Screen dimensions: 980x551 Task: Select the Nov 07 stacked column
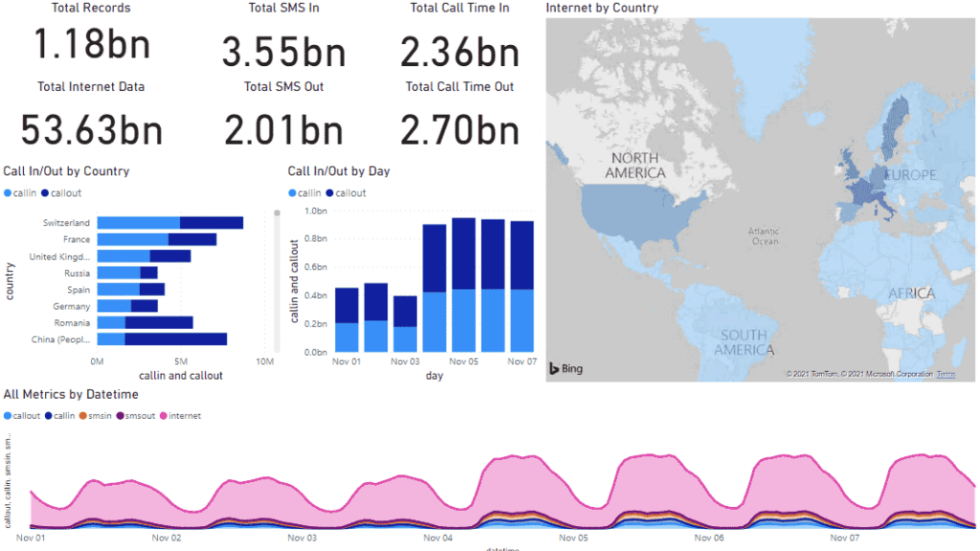(x=522, y=286)
